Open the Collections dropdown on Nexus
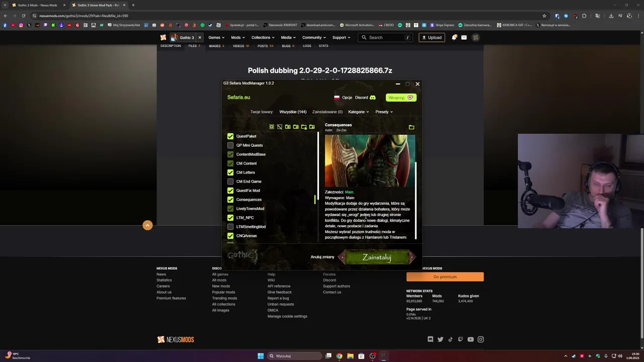644x362 pixels. [x=263, y=37]
